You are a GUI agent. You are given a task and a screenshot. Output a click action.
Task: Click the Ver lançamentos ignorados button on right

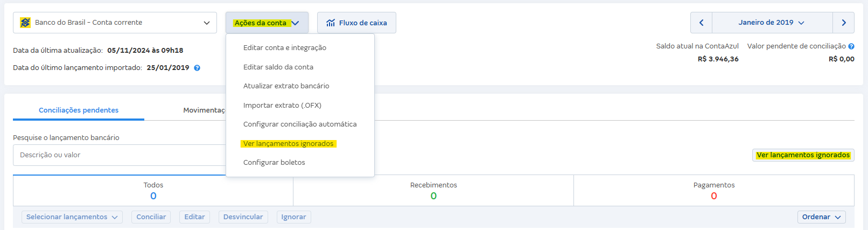tap(803, 155)
